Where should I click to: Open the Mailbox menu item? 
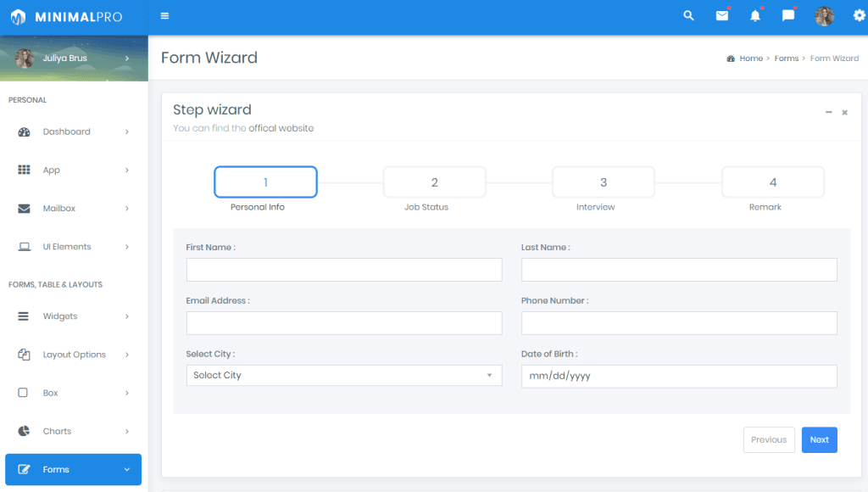pos(74,209)
